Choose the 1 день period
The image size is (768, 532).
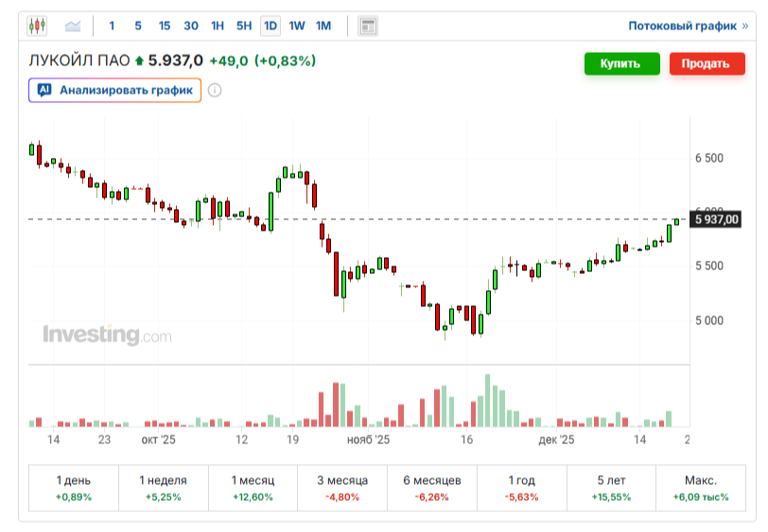[74, 488]
